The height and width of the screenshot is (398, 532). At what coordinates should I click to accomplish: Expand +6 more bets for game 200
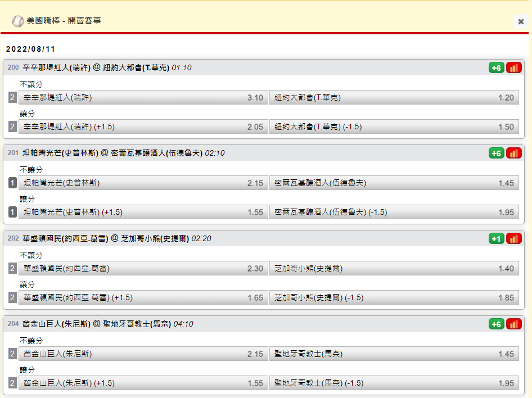tap(497, 68)
